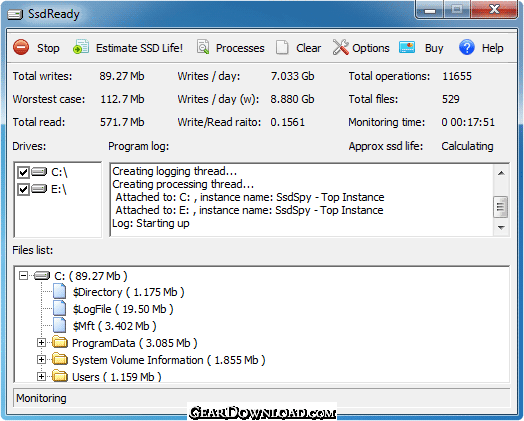
Task: Click the Buy credit card icon
Action: click(x=407, y=47)
